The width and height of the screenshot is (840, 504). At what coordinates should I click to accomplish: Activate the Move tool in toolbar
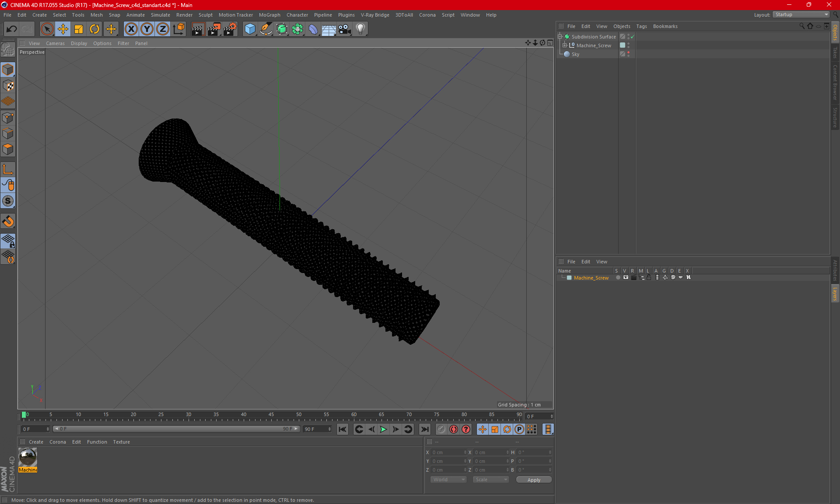63,29
